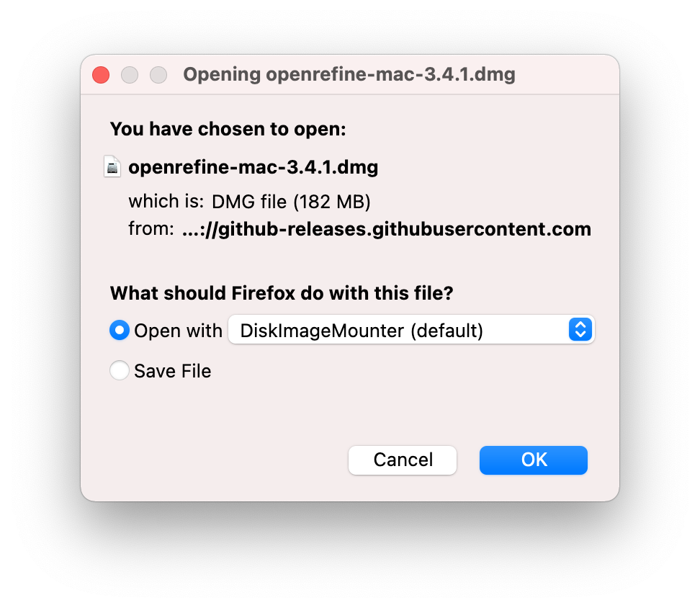Viewport: 700px width, 608px height.
Task: Select the 'Open with' radio button
Action: click(x=120, y=330)
